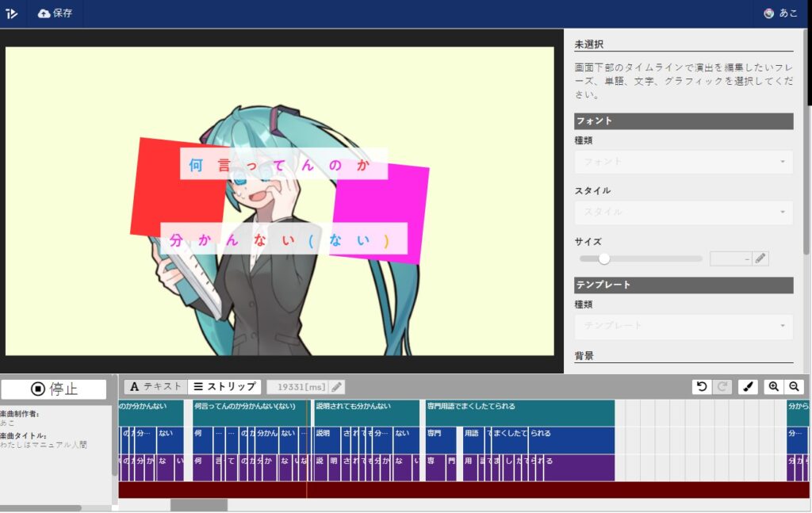Switch to the ストリップ tab
Image resolution: width=812 pixels, height=513 pixels.
[x=224, y=387]
